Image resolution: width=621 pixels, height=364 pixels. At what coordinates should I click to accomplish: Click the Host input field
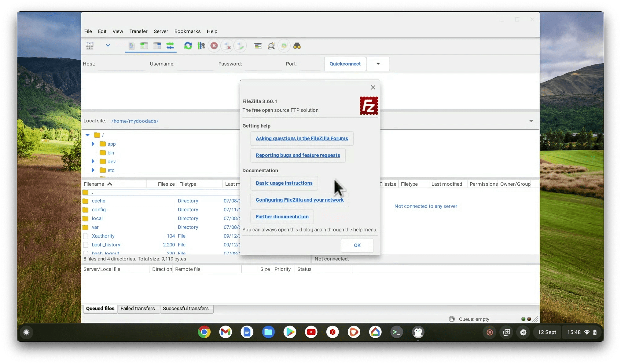pos(121,64)
